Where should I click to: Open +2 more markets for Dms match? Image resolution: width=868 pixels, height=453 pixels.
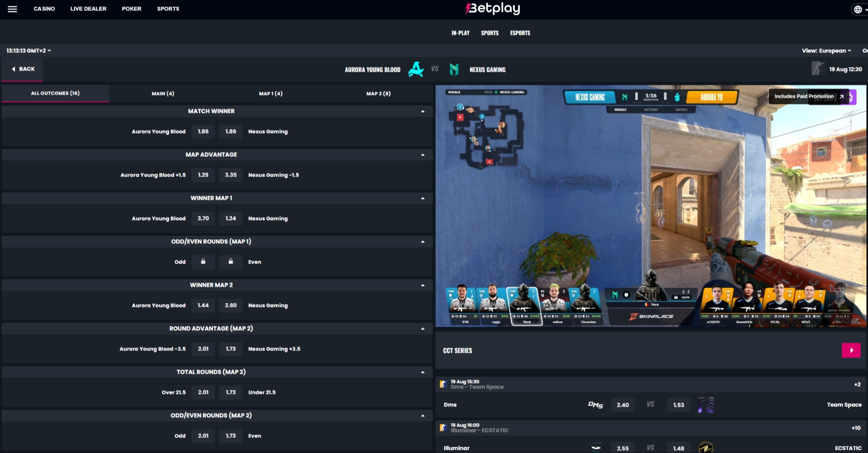point(857,384)
